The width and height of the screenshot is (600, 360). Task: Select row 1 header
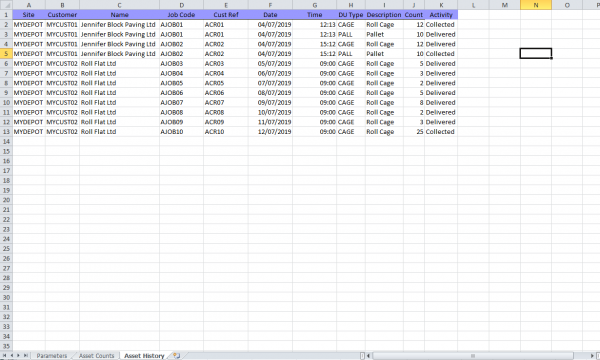(6, 15)
